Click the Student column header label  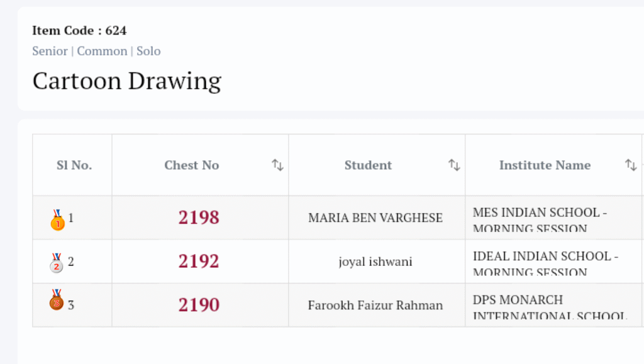[368, 165]
